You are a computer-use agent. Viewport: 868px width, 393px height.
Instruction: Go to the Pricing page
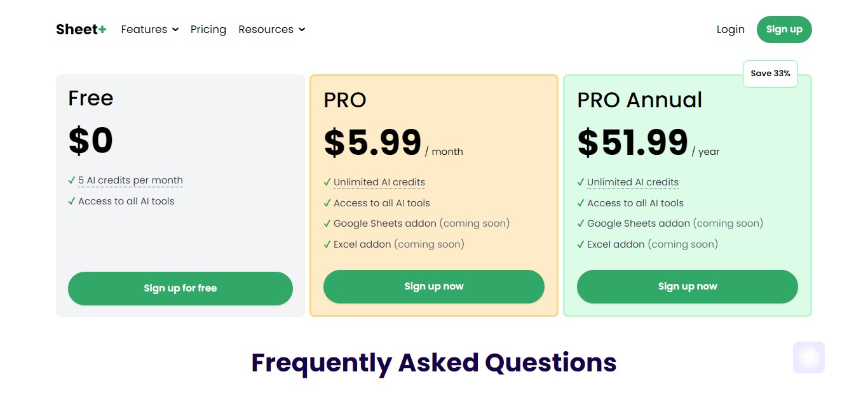point(208,29)
